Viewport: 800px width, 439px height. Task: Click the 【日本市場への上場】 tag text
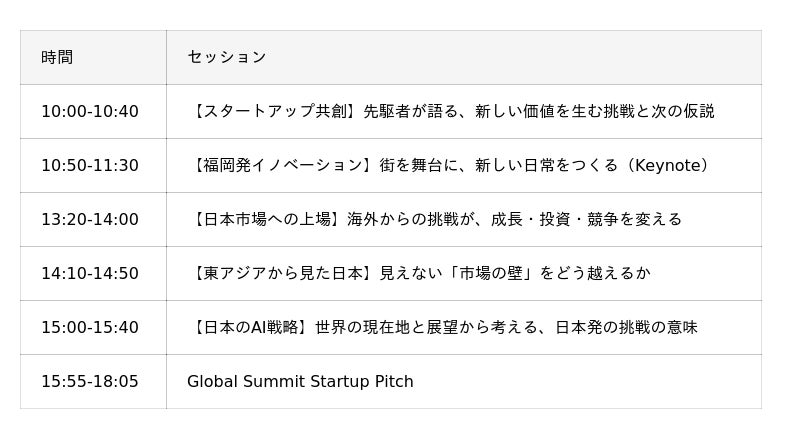point(267,220)
